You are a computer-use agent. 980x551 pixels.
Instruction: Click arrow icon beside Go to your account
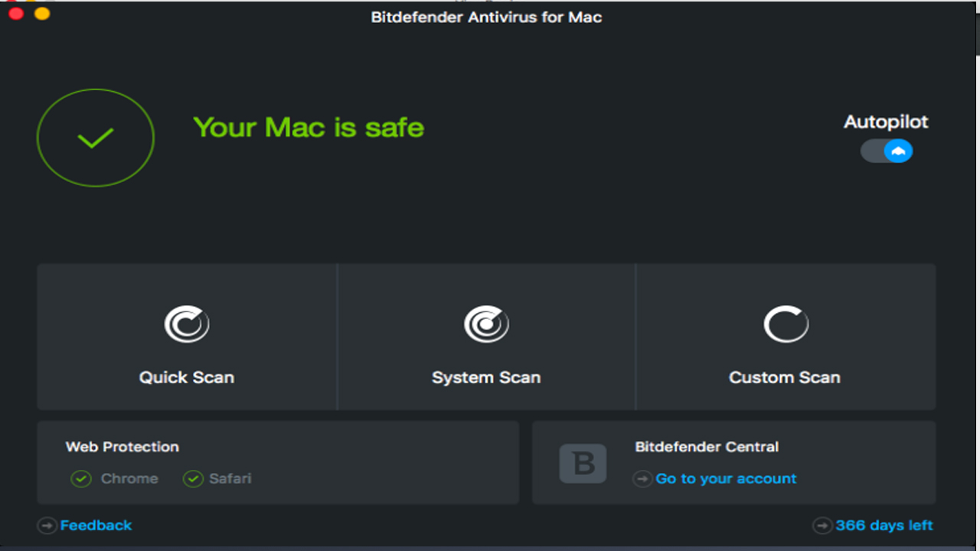pyautogui.click(x=642, y=479)
